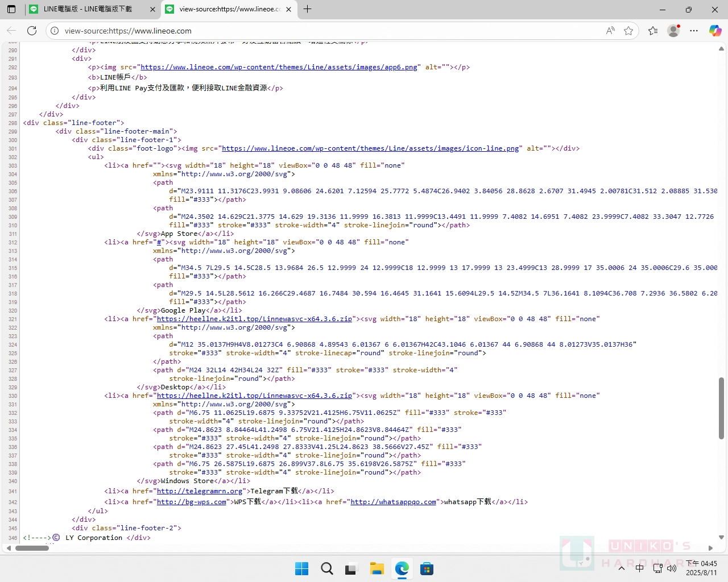Show hidden system tray icons chevron
728x582 pixels.
(x=622, y=568)
